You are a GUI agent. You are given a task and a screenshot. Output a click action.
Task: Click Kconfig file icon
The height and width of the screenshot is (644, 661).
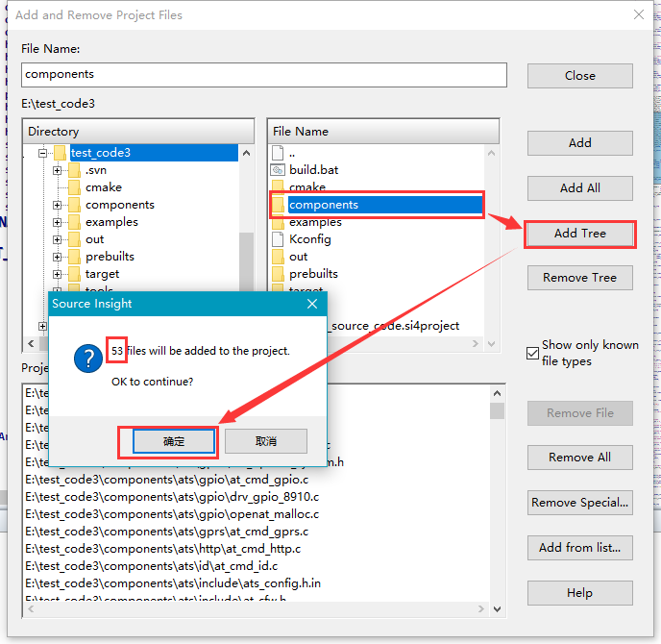[x=278, y=239]
